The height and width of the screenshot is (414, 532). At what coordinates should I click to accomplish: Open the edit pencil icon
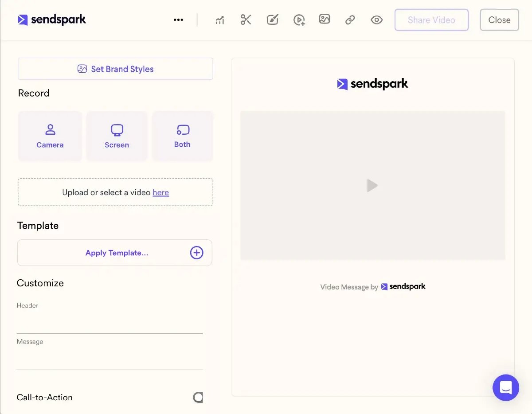[273, 20]
